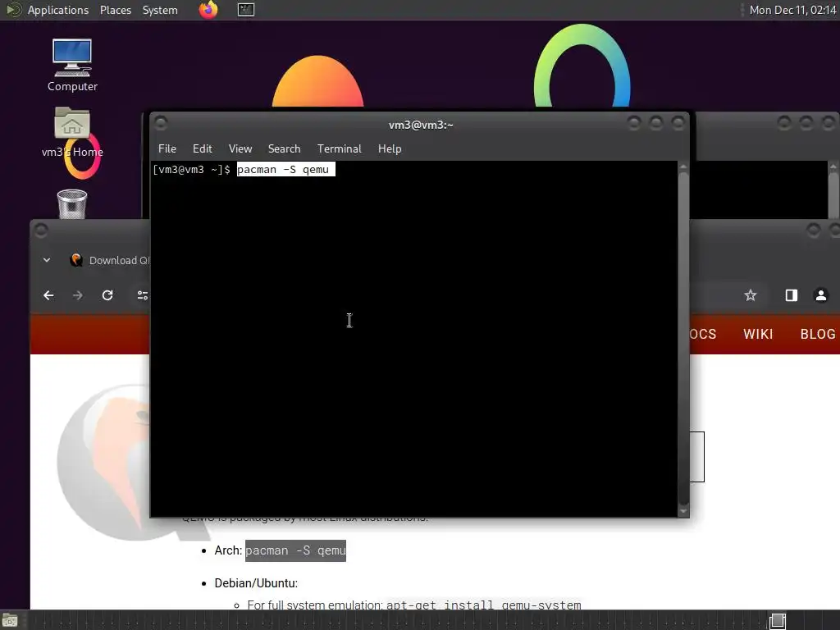Viewport: 840px width, 630px height.
Task: Open the browser profile avatar icon
Action: pos(820,295)
